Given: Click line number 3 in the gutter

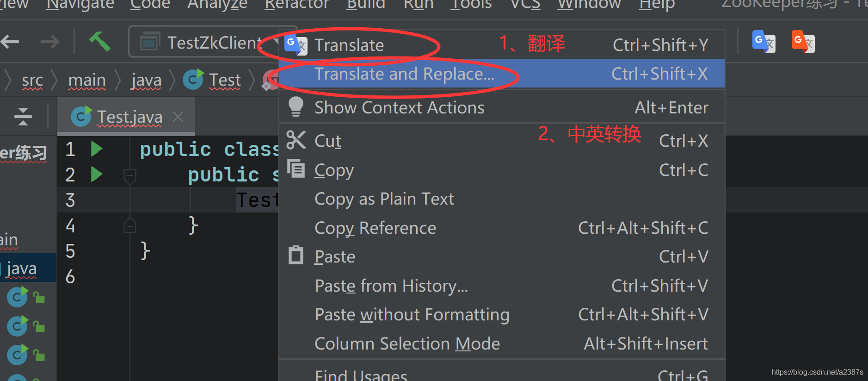Looking at the screenshot, I should (70, 200).
